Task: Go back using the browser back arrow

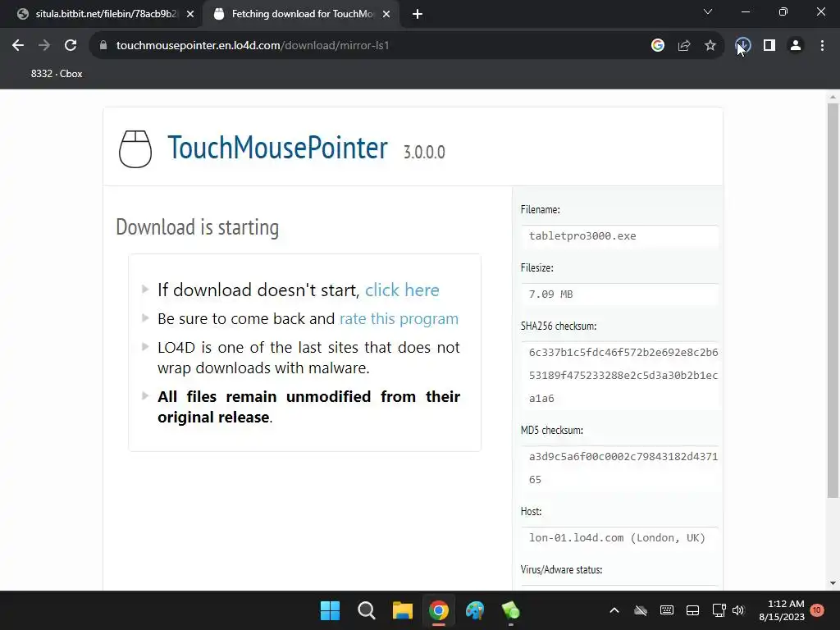Action: pyautogui.click(x=18, y=46)
